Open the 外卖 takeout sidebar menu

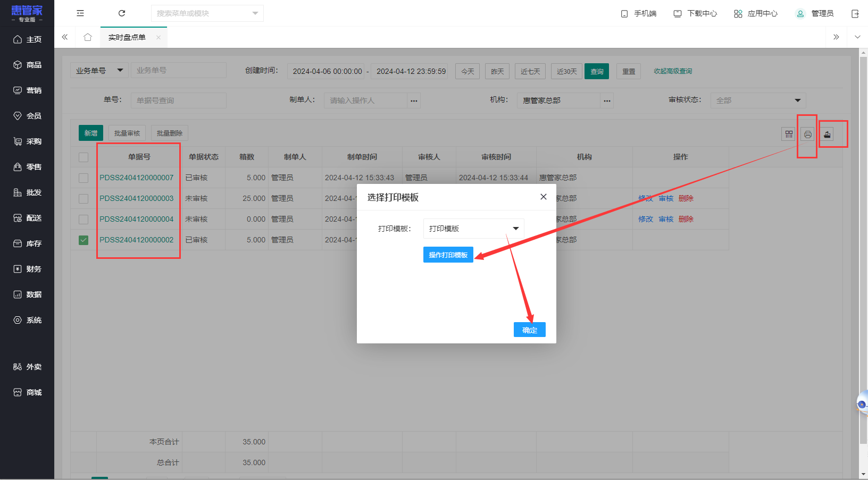pyautogui.click(x=27, y=367)
